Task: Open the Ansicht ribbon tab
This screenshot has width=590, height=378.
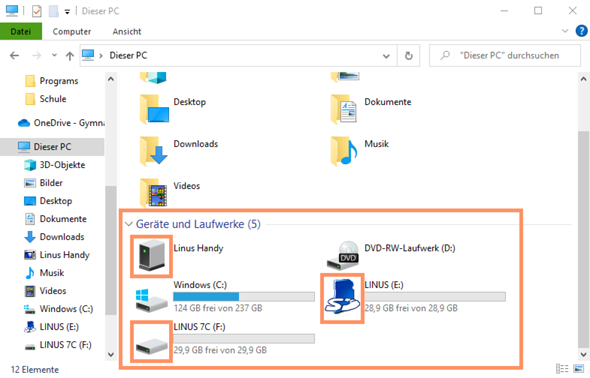Action: tap(127, 31)
